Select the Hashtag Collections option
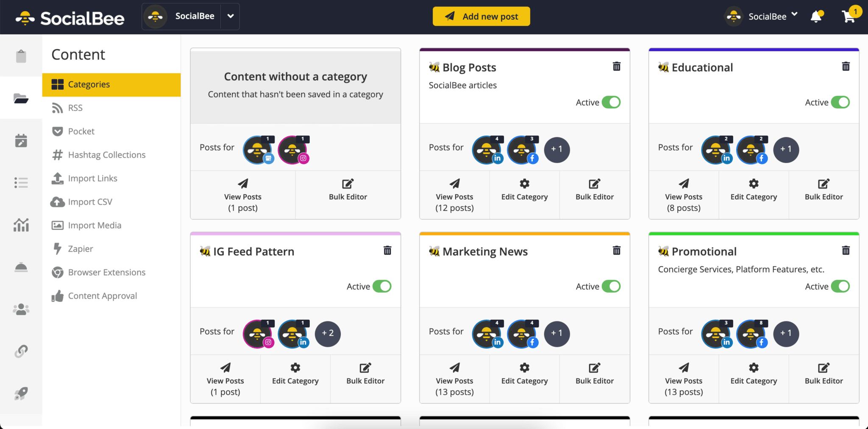 click(x=106, y=155)
